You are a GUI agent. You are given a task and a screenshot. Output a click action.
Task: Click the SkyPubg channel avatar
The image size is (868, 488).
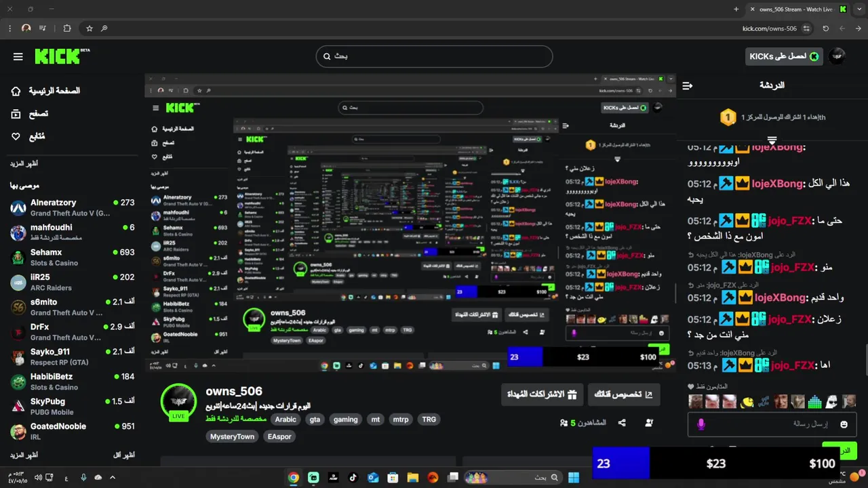(x=18, y=407)
